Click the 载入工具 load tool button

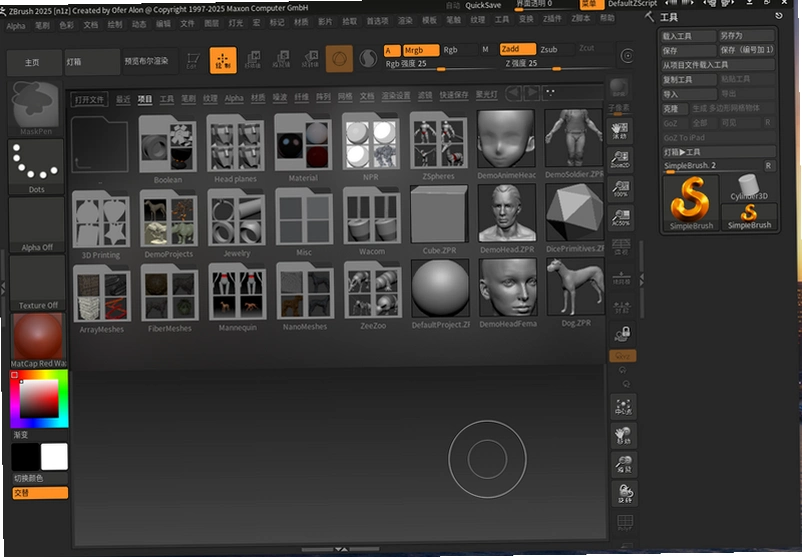(x=688, y=36)
